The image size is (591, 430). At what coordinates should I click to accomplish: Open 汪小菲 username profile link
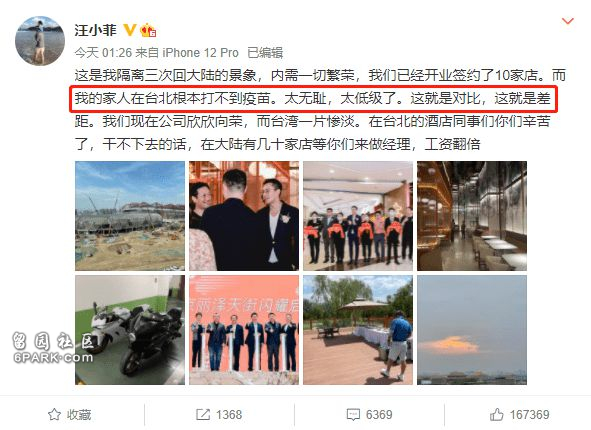coord(95,30)
